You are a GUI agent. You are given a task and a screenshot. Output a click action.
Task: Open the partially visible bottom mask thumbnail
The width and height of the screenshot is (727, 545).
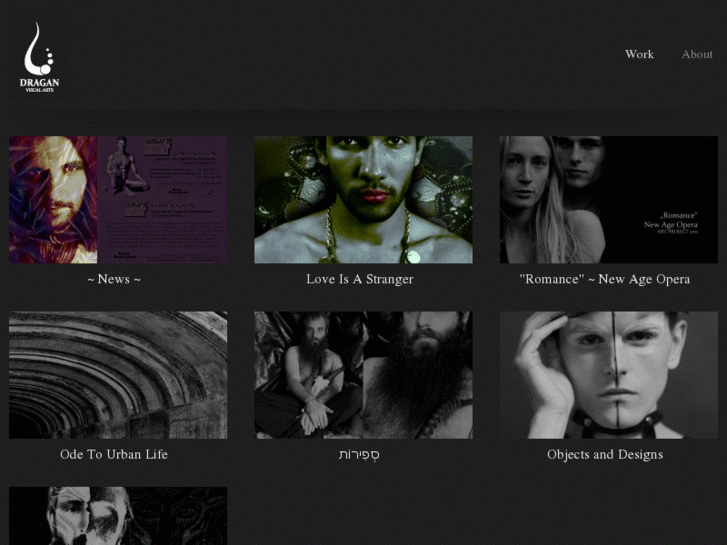118,516
